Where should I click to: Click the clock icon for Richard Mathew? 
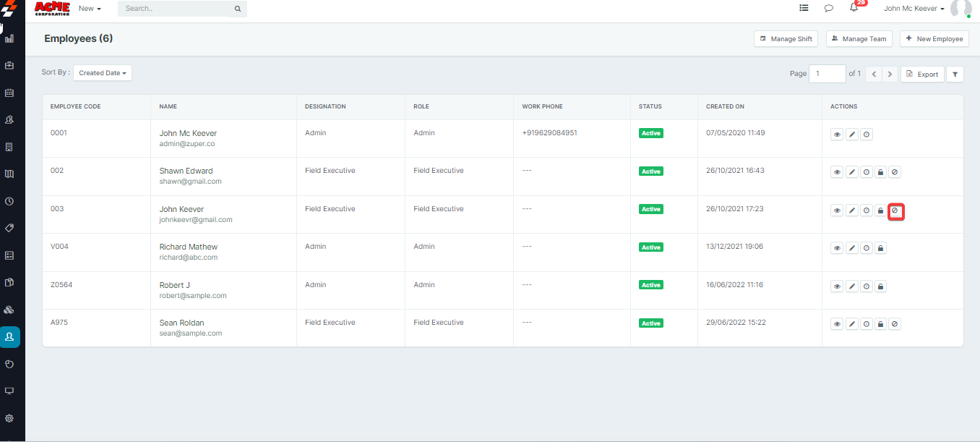[x=867, y=248]
